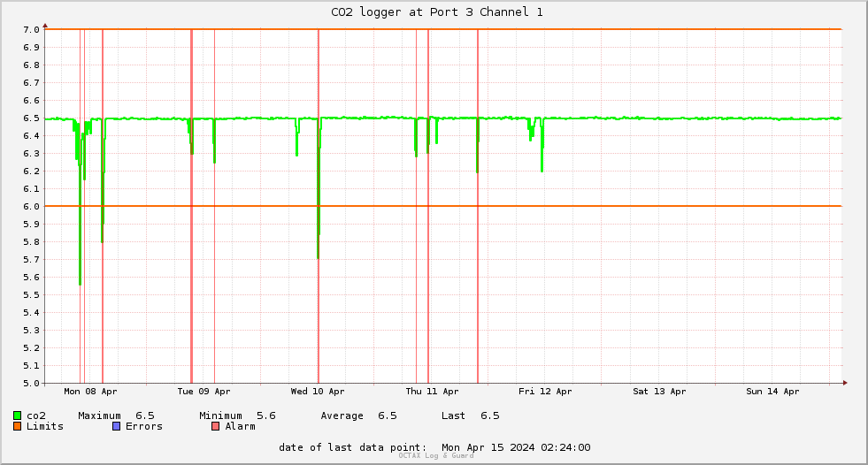Click the last data point timestamp 'Mon Apr 15 2024 02:24:00'
This screenshot has height=465, width=868.
tap(516, 447)
